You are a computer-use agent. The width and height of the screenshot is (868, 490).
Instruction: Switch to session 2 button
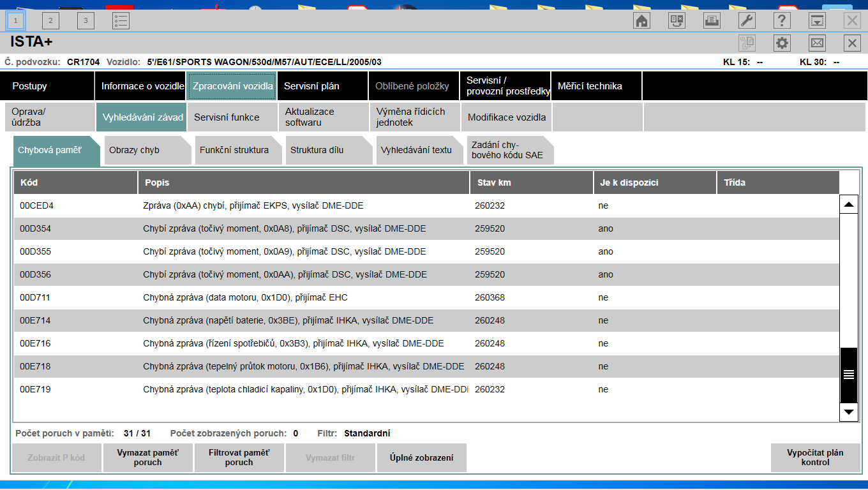[50, 20]
